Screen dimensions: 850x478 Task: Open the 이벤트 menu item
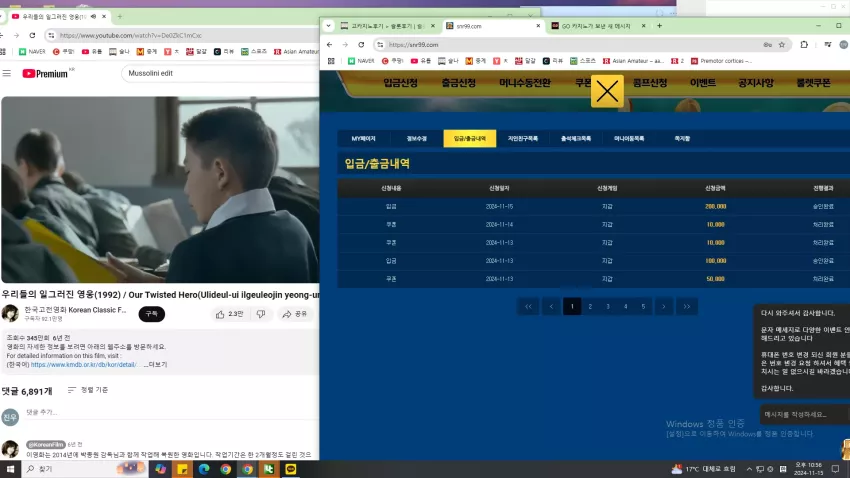[x=703, y=83]
